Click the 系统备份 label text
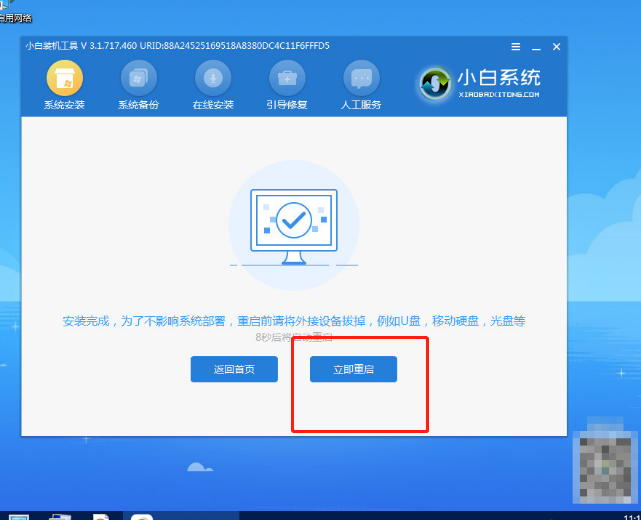 pos(139,105)
